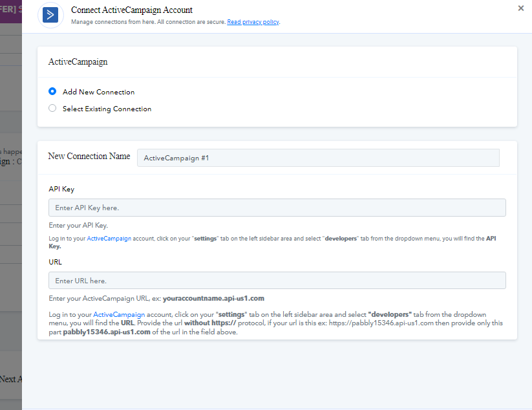Screen dimensions: 532x410
Task: Click the youraccountname.api-us1.com example text
Action: (213, 298)
